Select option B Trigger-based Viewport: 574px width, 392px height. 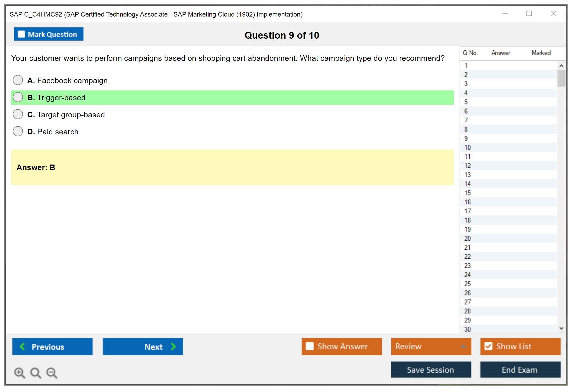click(x=18, y=97)
